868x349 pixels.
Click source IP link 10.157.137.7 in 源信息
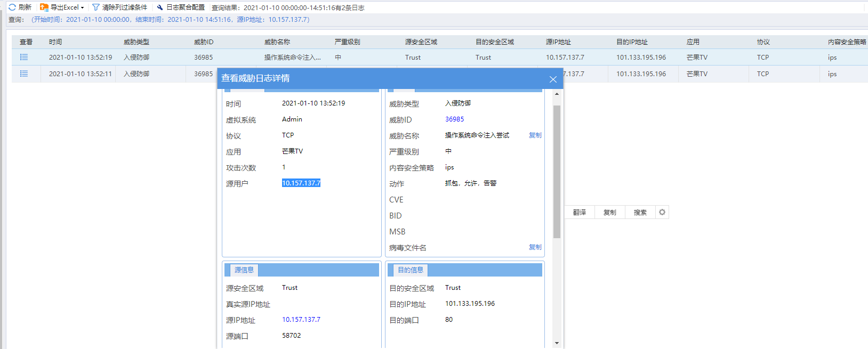pyautogui.click(x=301, y=320)
